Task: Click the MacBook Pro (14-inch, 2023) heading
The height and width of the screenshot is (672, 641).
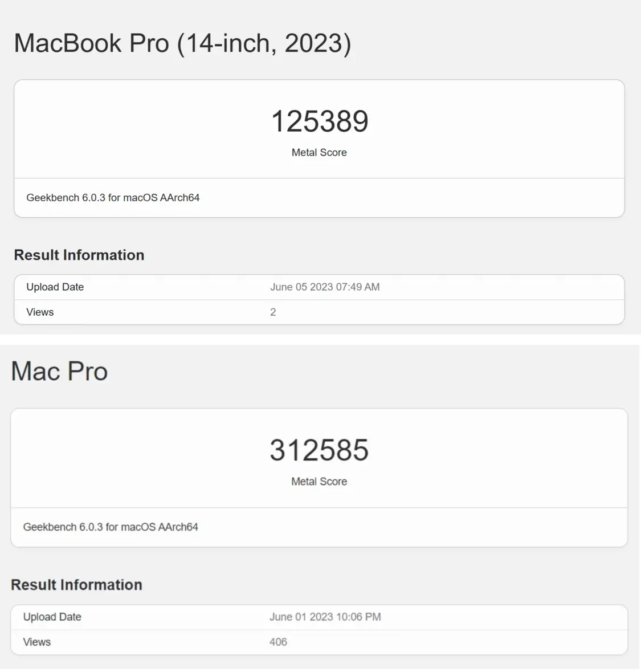Action: pos(182,43)
